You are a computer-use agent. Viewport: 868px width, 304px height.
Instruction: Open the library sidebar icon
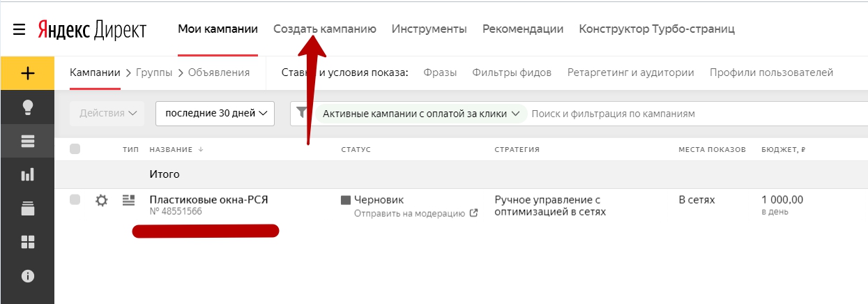[x=28, y=208]
